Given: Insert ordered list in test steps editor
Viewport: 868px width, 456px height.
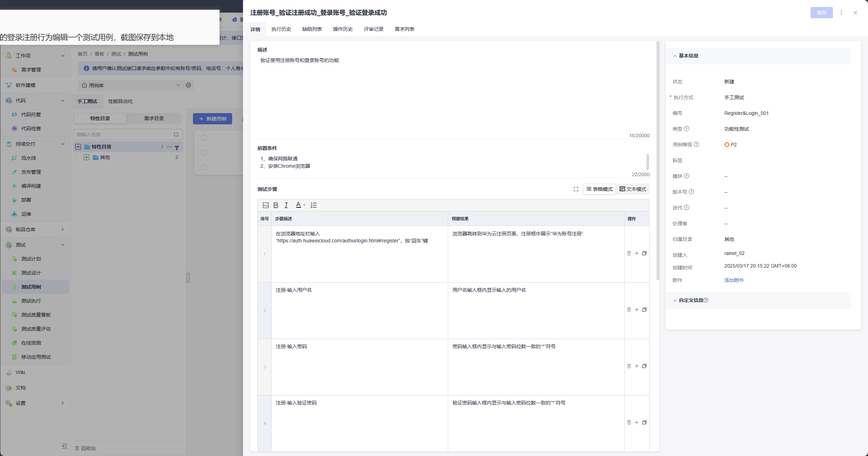Looking at the screenshot, I should [x=313, y=205].
